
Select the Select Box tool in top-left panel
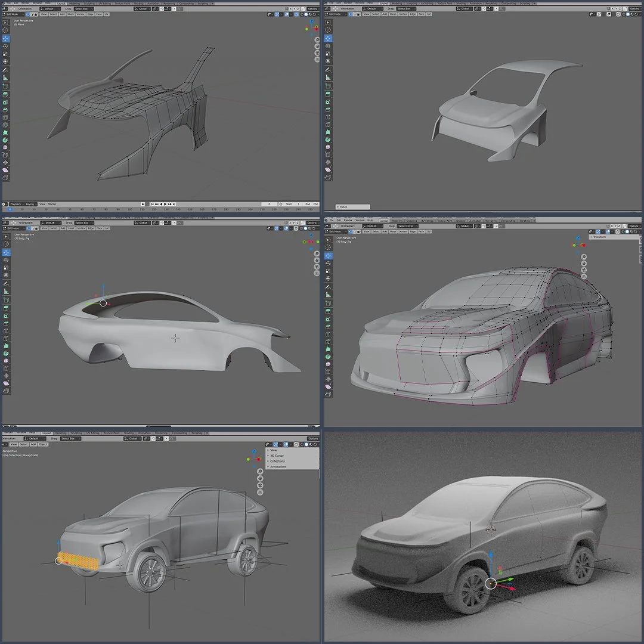click(5, 23)
